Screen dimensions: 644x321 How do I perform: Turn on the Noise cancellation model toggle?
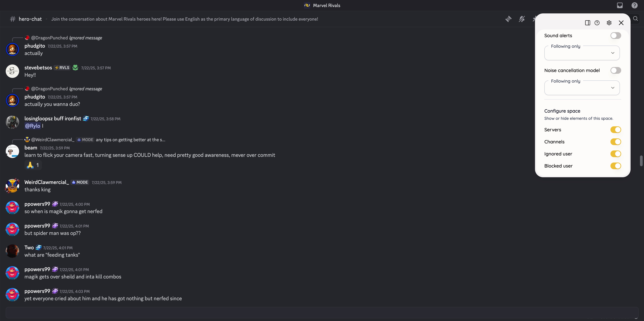click(615, 70)
